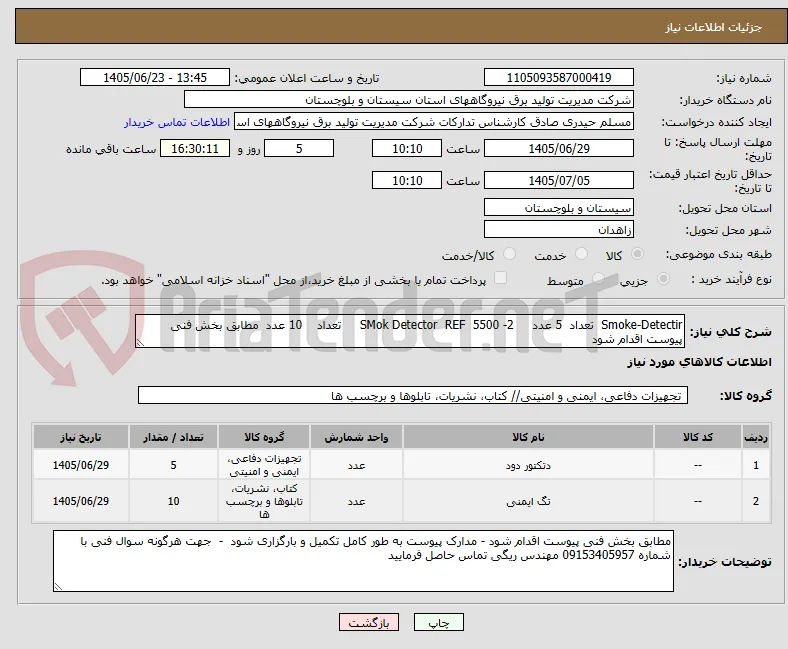Image resolution: width=788 pixels, height=649 pixels.
Task: Click the delivery city field زاهدان
Action: (x=558, y=230)
